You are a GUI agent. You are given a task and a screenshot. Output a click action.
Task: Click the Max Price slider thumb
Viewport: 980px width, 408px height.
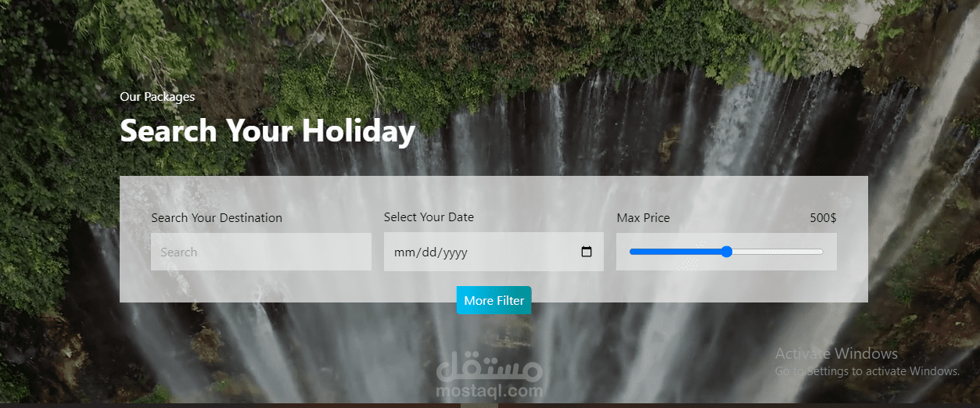point(727,252)
